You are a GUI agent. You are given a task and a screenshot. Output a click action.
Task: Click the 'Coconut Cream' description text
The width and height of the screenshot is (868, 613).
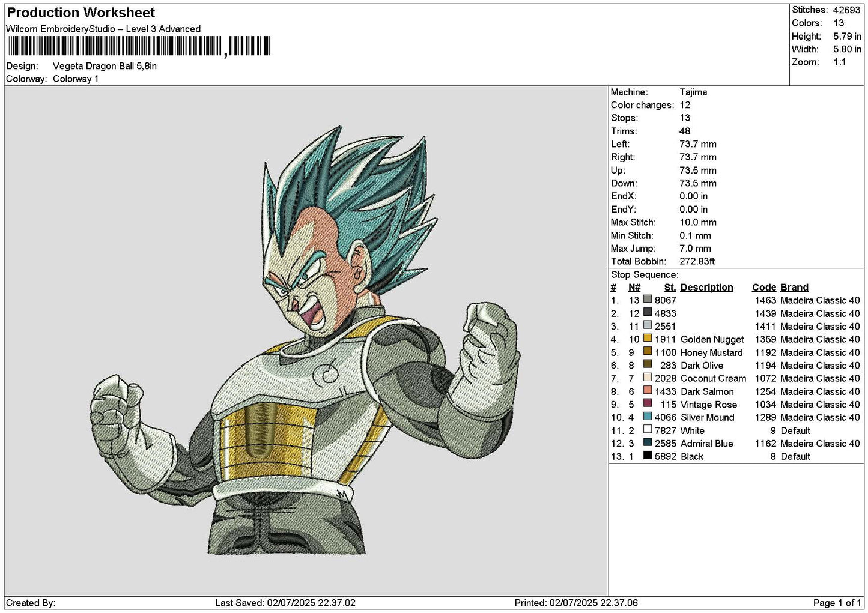pyautogui.click(x=714, y=378)
